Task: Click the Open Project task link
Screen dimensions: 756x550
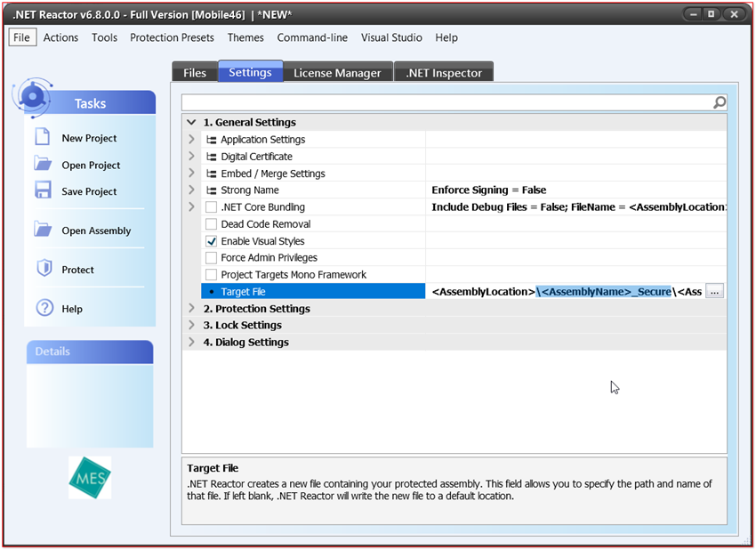Action: (x=91, y=165)
